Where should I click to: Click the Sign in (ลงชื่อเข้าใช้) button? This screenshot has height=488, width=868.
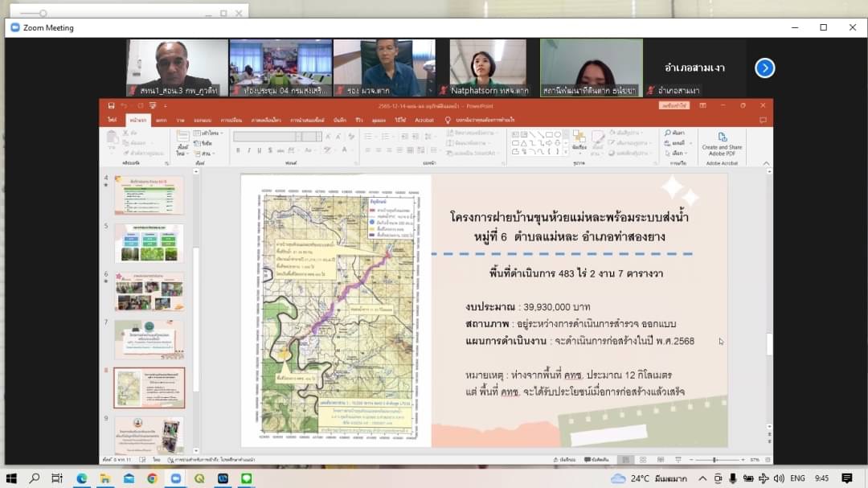point(674,106)
